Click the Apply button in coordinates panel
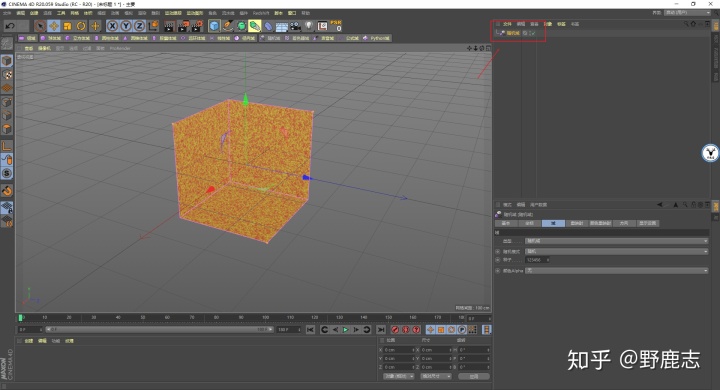 (x=473, y=376)
